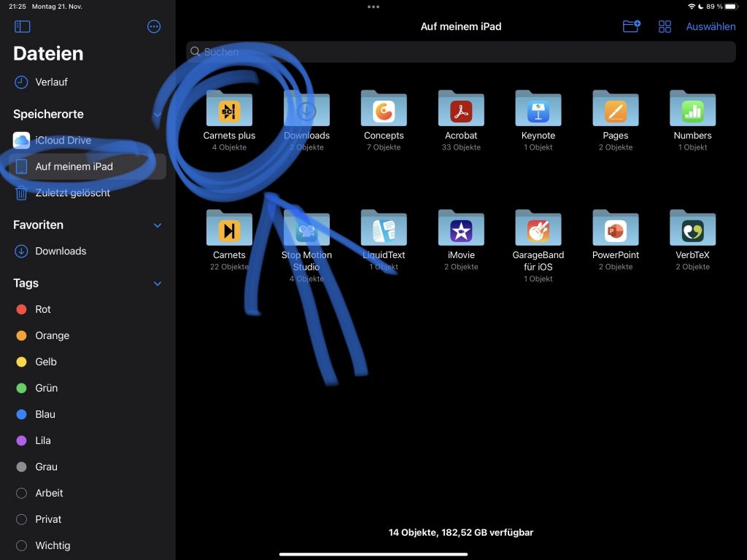Switch view mode with the grid icon
This screenshot has height=560, width=747.
665,27
